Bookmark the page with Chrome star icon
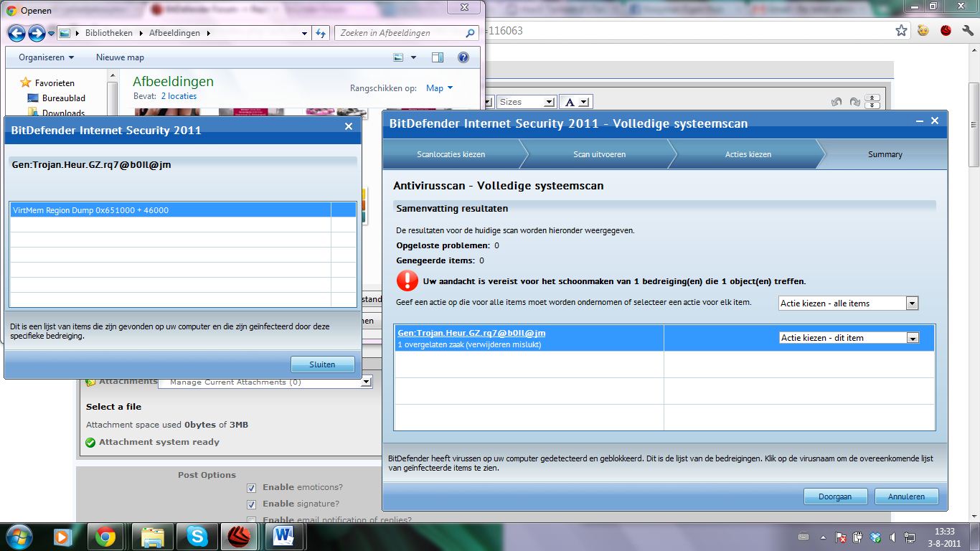980x551 pixels. (902, 30)
